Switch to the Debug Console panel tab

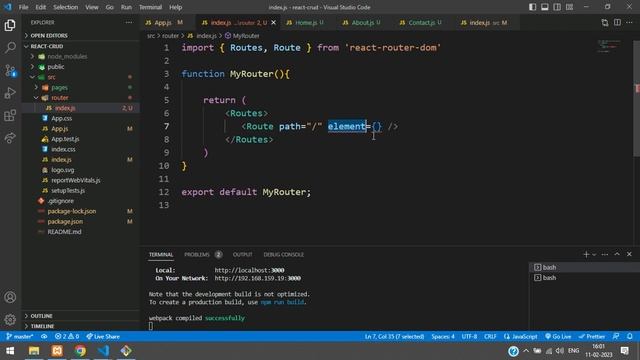pos(284,254)
